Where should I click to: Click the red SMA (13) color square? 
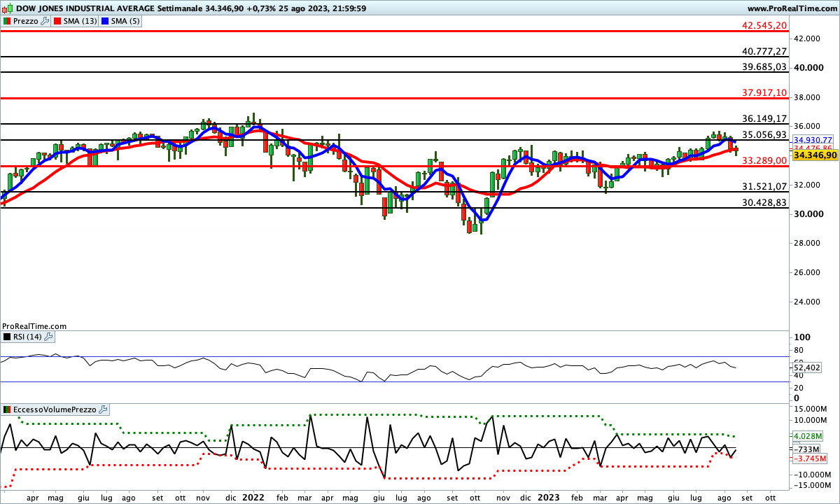point(57,21)
